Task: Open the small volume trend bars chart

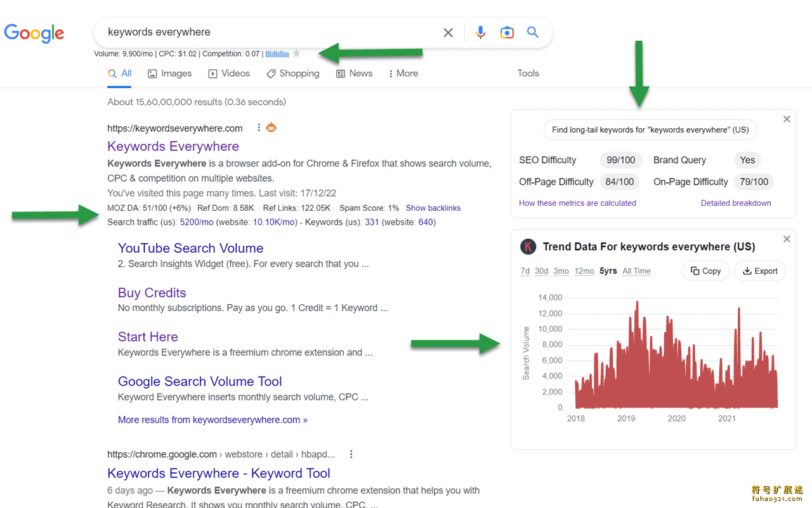Action: 277,54
